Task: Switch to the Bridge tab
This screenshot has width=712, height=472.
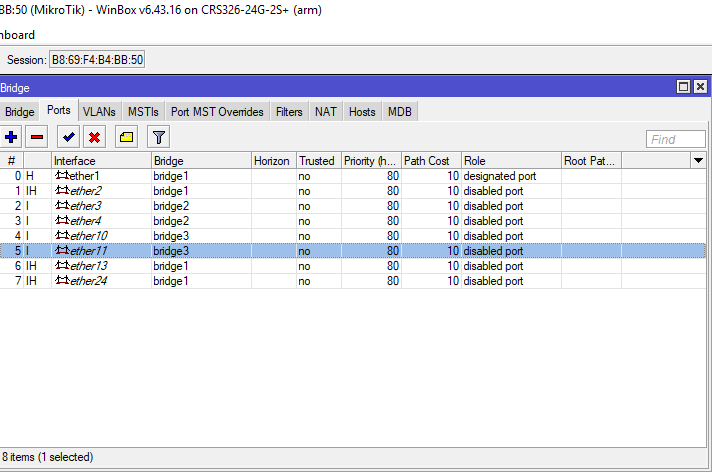Action: 20,112
